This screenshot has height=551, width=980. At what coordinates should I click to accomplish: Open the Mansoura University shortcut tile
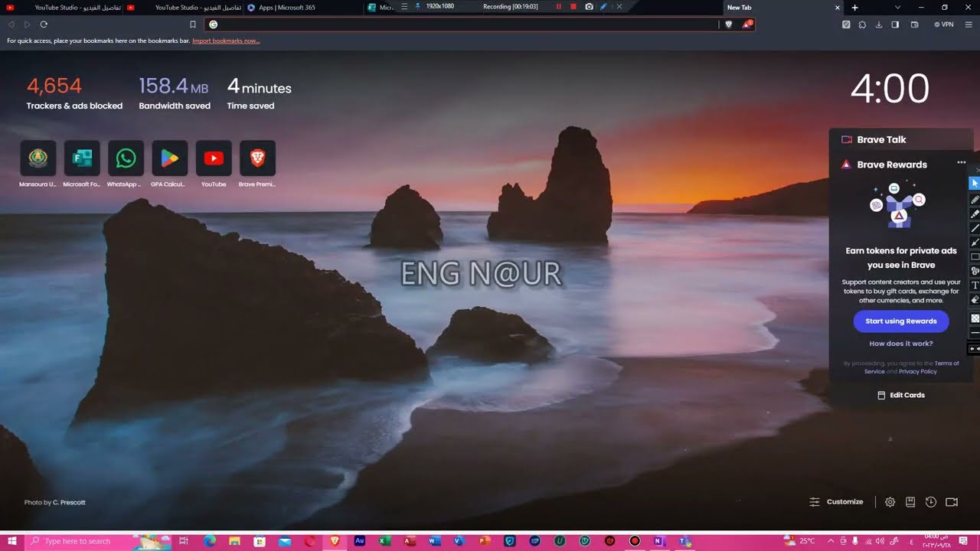click(38, 158)
